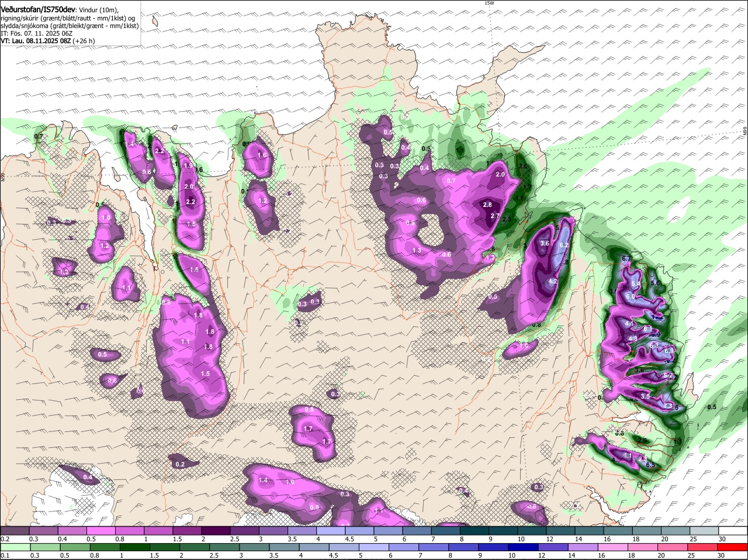The width and height of the screenshot is (748, 560).
Task: Click the 2.7 precipitation value on the map
Action: click(494, 216)
